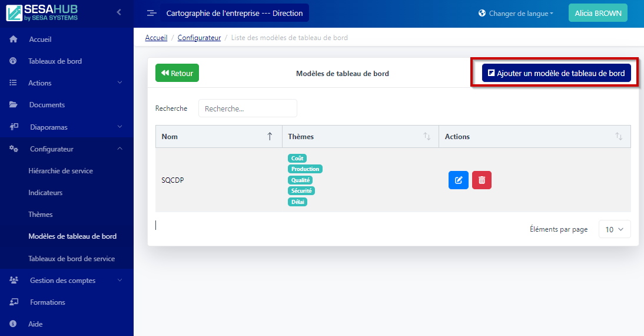Open Documents in the sidebar
The image size is (644, 336).
47,104
